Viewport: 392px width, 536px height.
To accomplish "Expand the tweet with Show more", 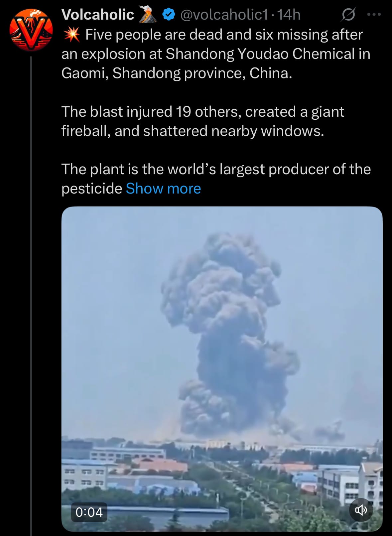I will pos(163,189).
